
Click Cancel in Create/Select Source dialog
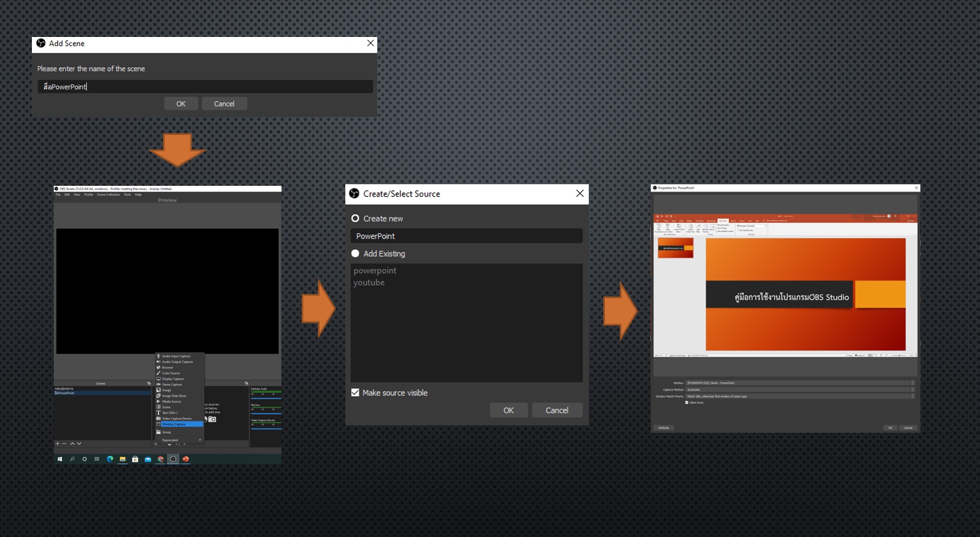pos(557,410)
